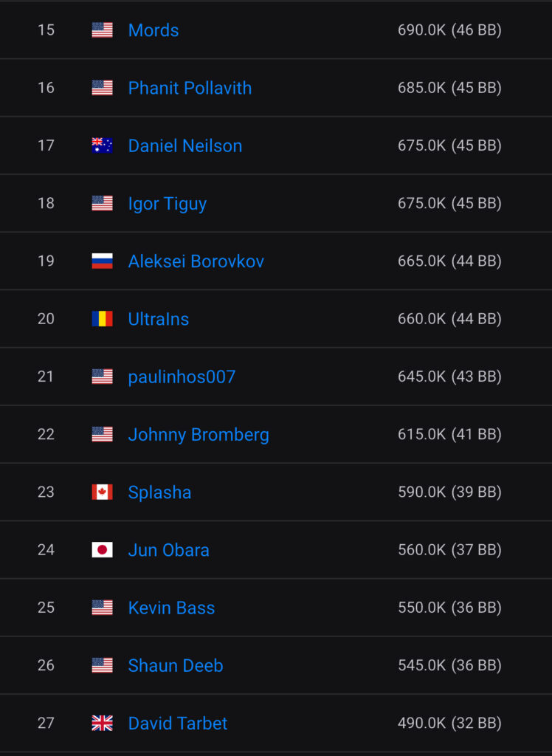Click the US flag beside Shaun Deeb
The width and height of the screenshot is (552, 756).
(102, 665)
